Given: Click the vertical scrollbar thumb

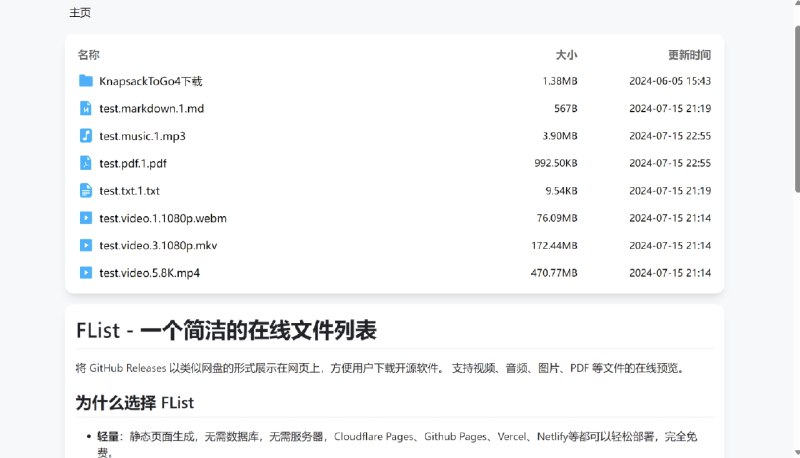Looking at the screenshot, I should (796, 108).
